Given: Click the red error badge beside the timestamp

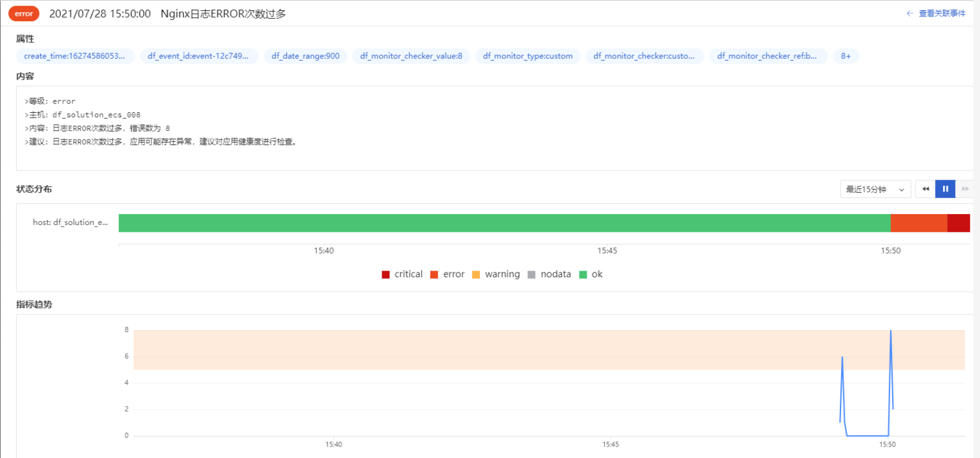Looking at the screenshot, I should coord(24,13).
